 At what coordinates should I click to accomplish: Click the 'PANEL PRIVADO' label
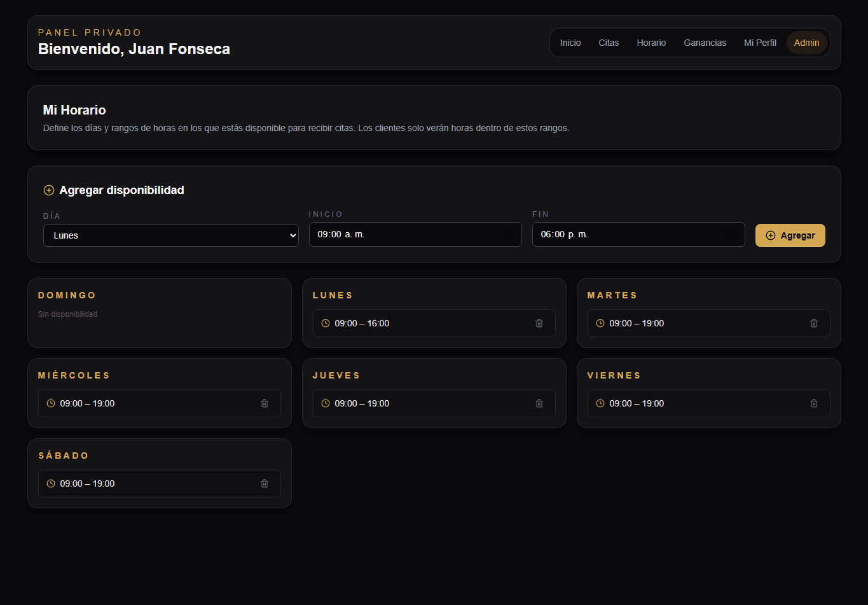click(x=90, y=32)
